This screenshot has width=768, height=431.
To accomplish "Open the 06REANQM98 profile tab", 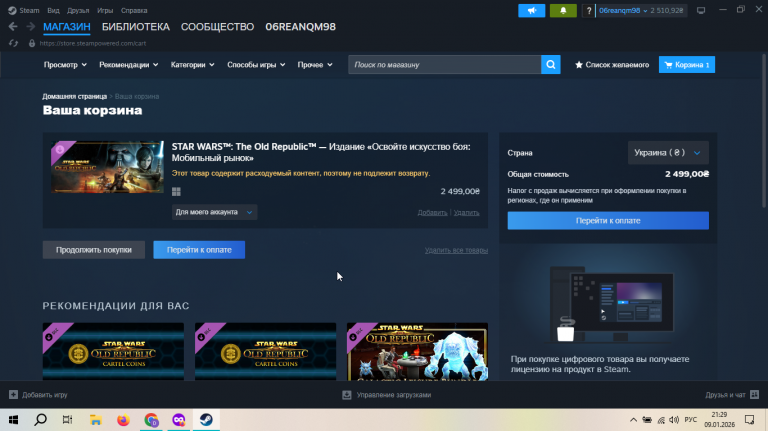I will (x=301, y=27).
